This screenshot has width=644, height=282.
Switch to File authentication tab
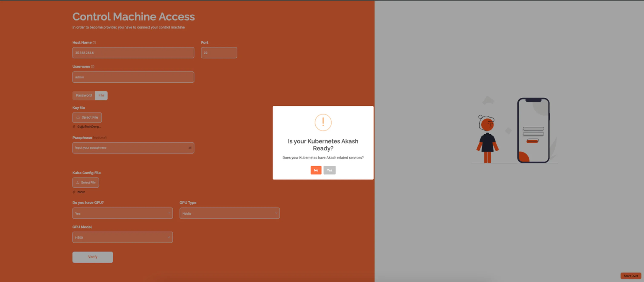point(101,95)
